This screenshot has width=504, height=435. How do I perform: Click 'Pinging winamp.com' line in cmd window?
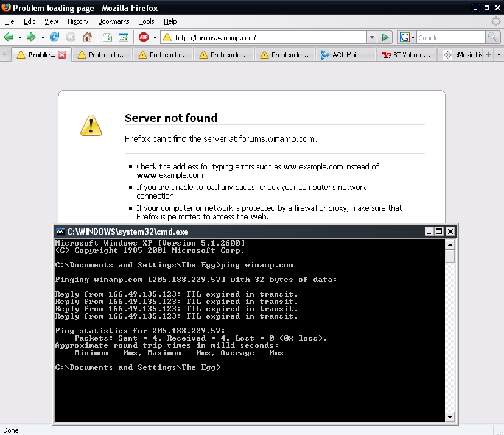(x=196, y=280)
